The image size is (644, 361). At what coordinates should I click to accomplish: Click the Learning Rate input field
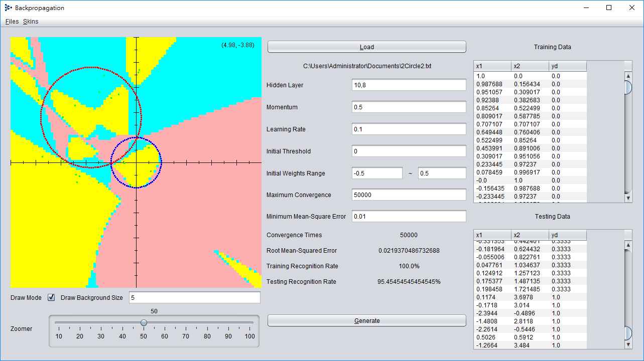[x=409, y=129]
